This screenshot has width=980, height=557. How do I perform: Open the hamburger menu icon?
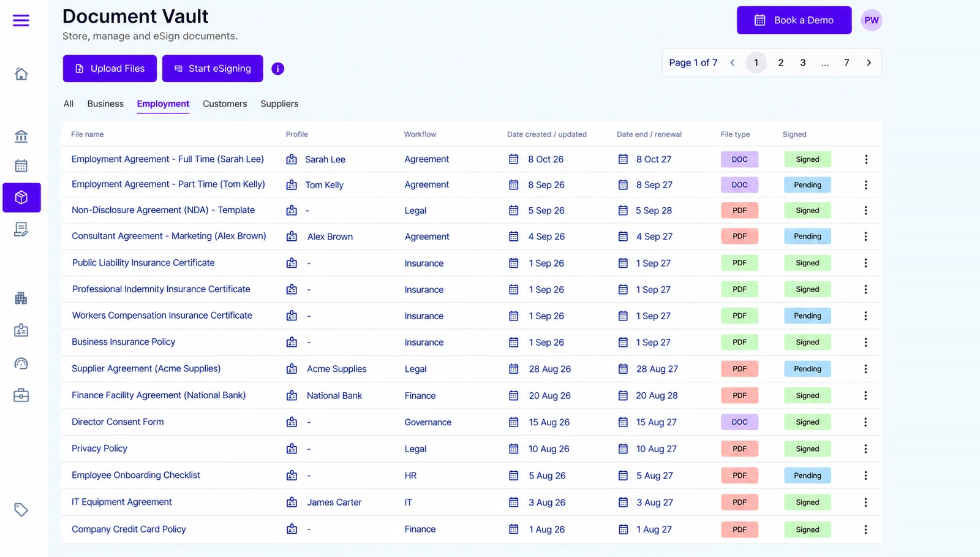pyautogui.click(x=21, y=20)
